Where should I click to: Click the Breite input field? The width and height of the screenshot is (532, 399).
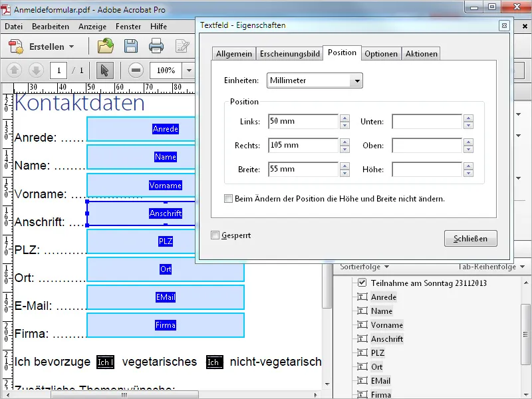coord(303,170)
